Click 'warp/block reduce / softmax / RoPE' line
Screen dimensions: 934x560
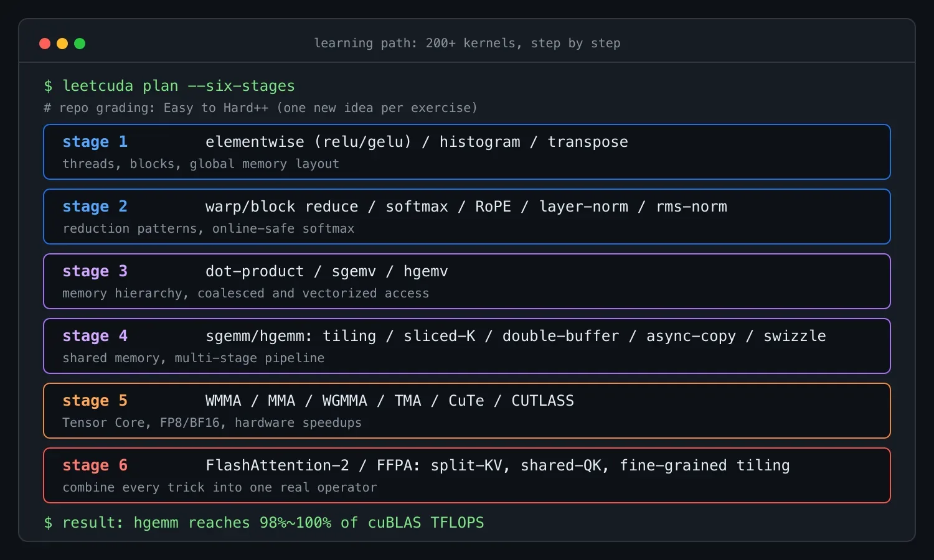(x=466, y=207)
